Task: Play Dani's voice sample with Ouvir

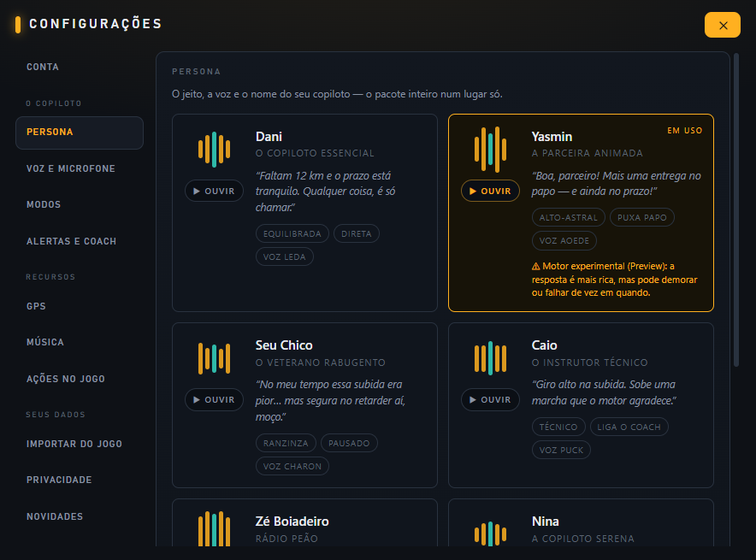Action: pos(214,191)
